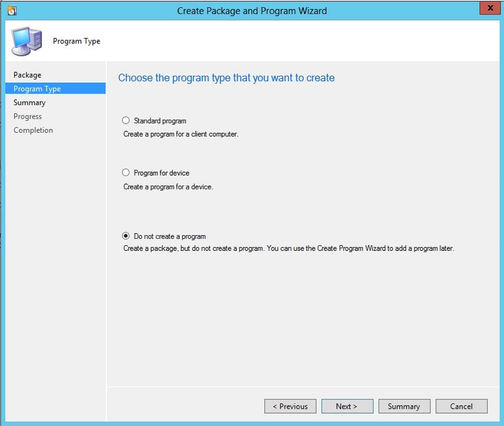Select Package in the wizard sidebar
Screen dimensions: 504x426
[27, 75]
